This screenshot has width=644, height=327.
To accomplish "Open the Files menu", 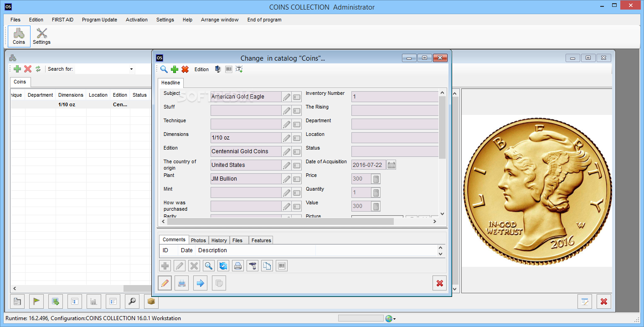I will pos(15,20).
